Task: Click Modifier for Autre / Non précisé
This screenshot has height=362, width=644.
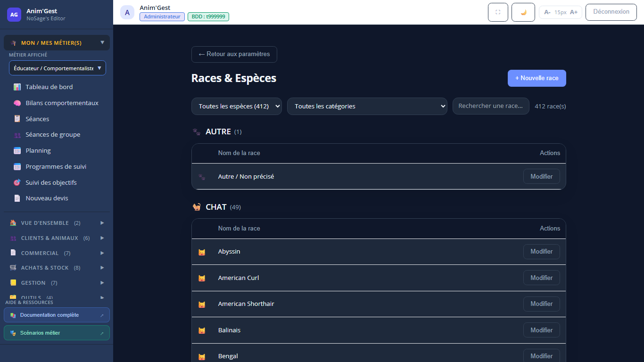Action: 542,176
